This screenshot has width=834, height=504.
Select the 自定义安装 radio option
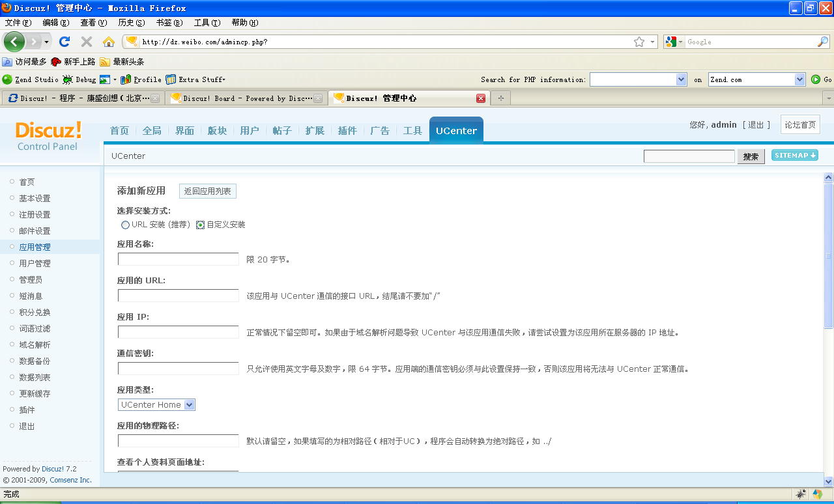[x=201, y=225]
